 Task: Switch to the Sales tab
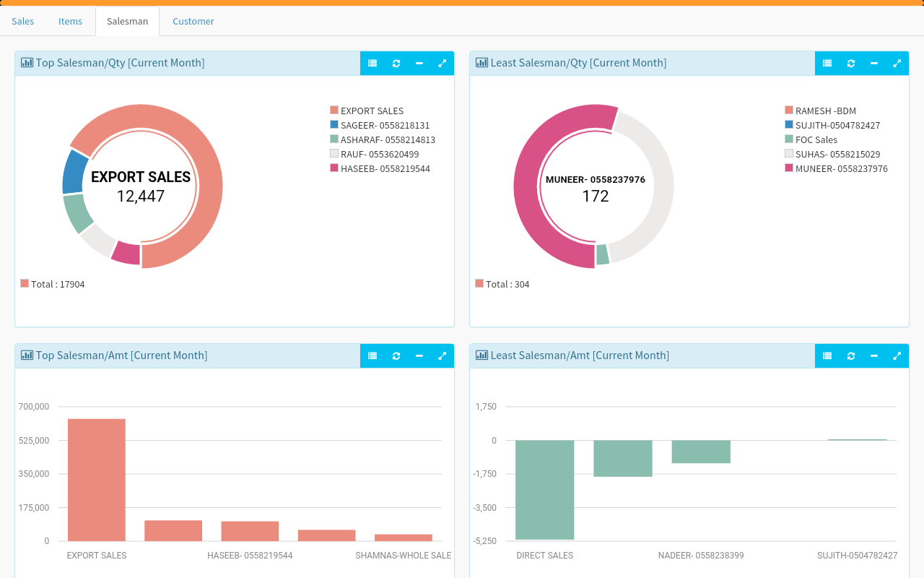(x=23, y=21)
